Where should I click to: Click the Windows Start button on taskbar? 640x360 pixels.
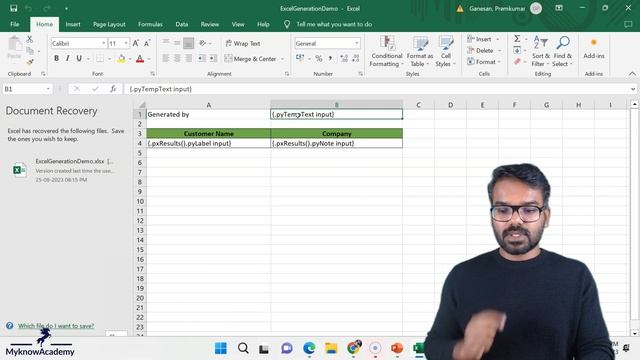221,348
